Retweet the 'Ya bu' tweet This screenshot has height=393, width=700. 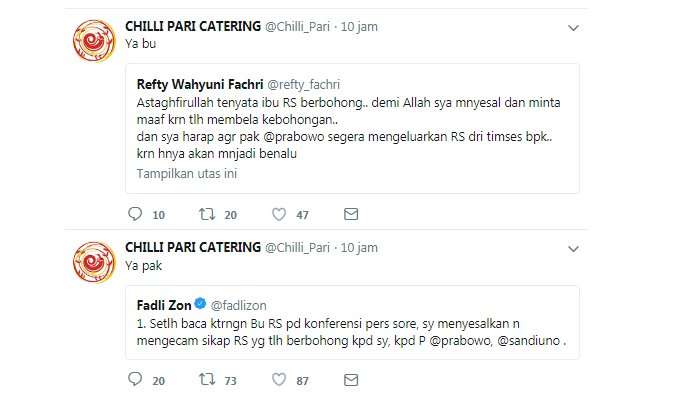click(x=207, y=214)
